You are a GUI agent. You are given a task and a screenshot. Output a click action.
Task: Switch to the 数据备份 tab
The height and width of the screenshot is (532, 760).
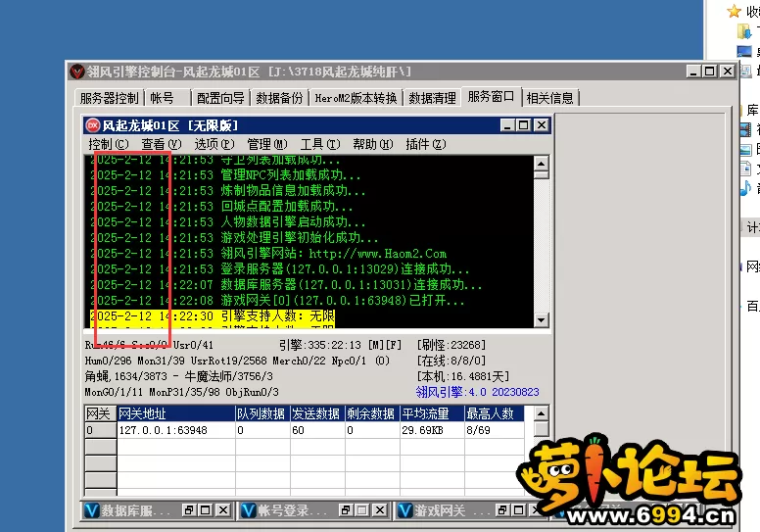point(279,98)
